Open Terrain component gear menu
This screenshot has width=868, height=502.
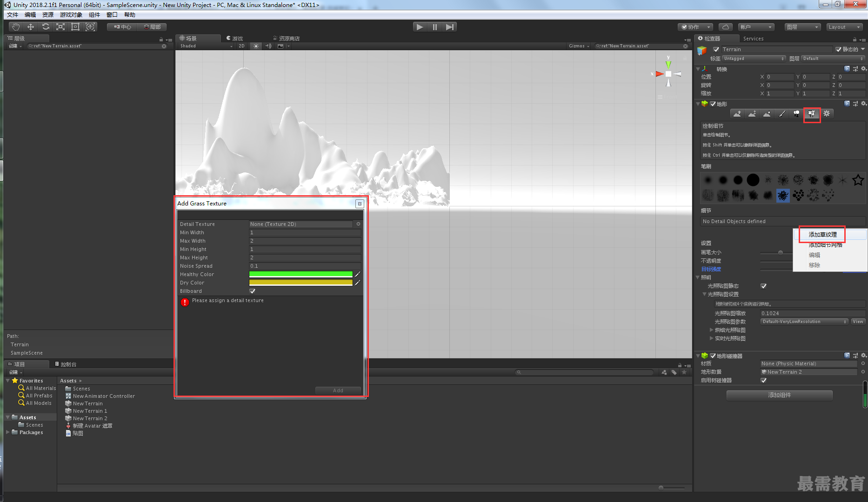(864, 104)
